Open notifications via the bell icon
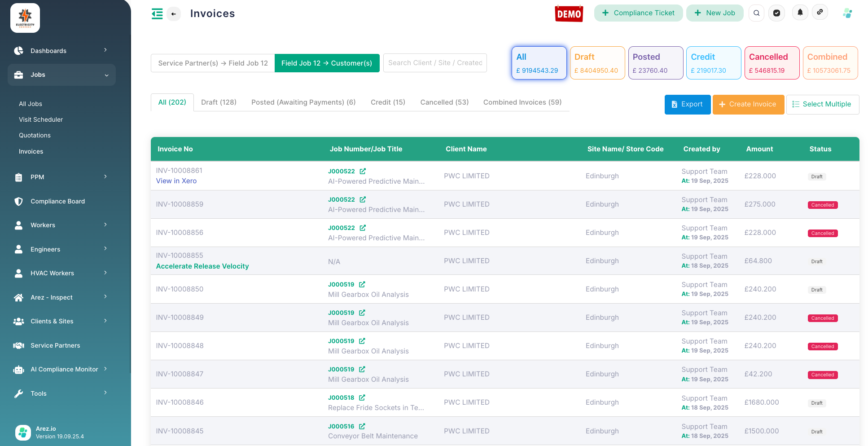The image size is (868, 446). pos(800,13)
